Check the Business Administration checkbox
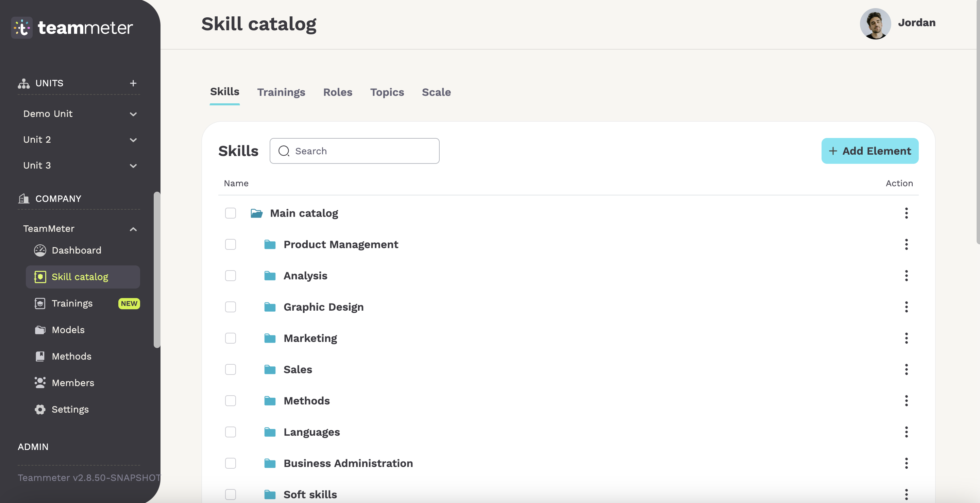980x503 pixels. [x=231, y=463]
